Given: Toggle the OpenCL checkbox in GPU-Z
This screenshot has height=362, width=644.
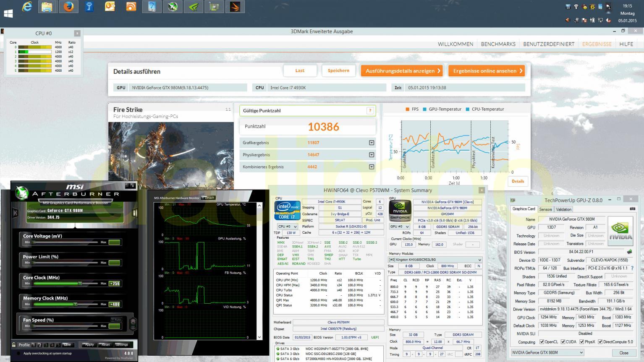Looking at the screenshot, I should click(x=542, y=342).
